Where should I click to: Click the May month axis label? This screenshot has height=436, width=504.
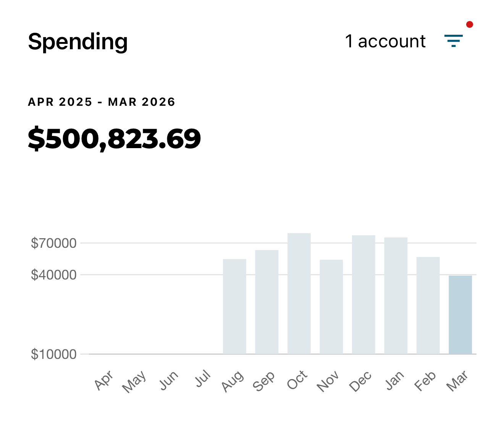[134, 381]
